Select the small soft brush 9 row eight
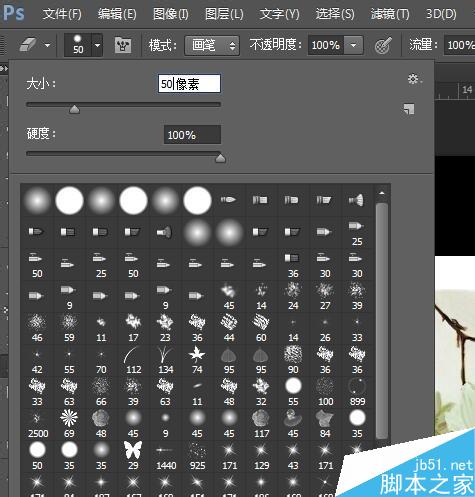The width and height of the screenshot is (475, 497). click(x=165, y=423)
